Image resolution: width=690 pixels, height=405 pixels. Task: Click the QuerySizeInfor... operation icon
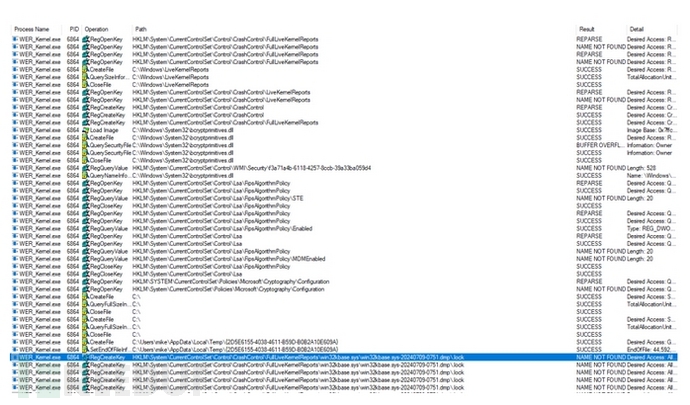click(x=85, y=77)
